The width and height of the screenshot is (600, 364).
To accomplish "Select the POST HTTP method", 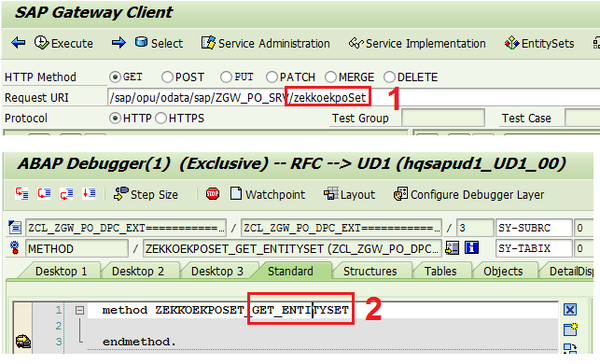I will 167,77.
